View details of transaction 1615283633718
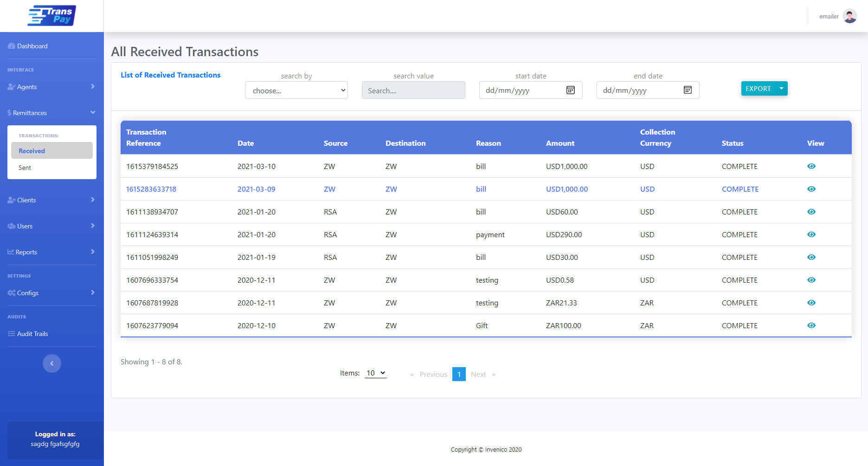868x466 pixels. click(x=811, y=189)
